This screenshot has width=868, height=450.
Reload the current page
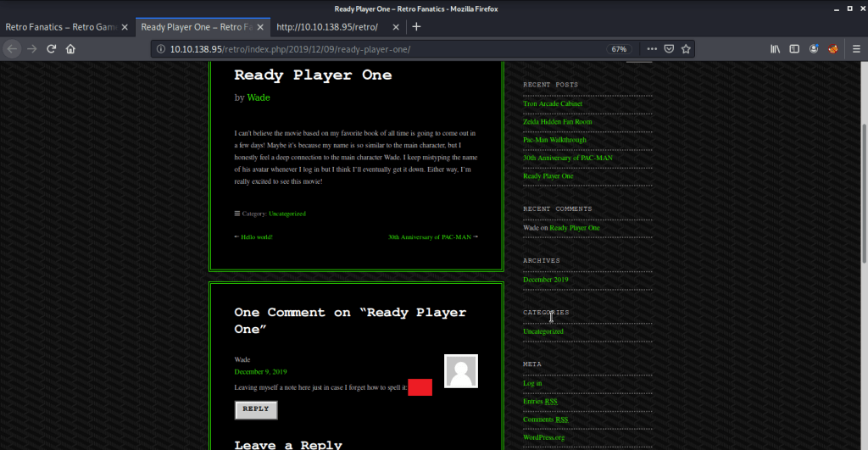pyautogui.click(x=52, y=49)
